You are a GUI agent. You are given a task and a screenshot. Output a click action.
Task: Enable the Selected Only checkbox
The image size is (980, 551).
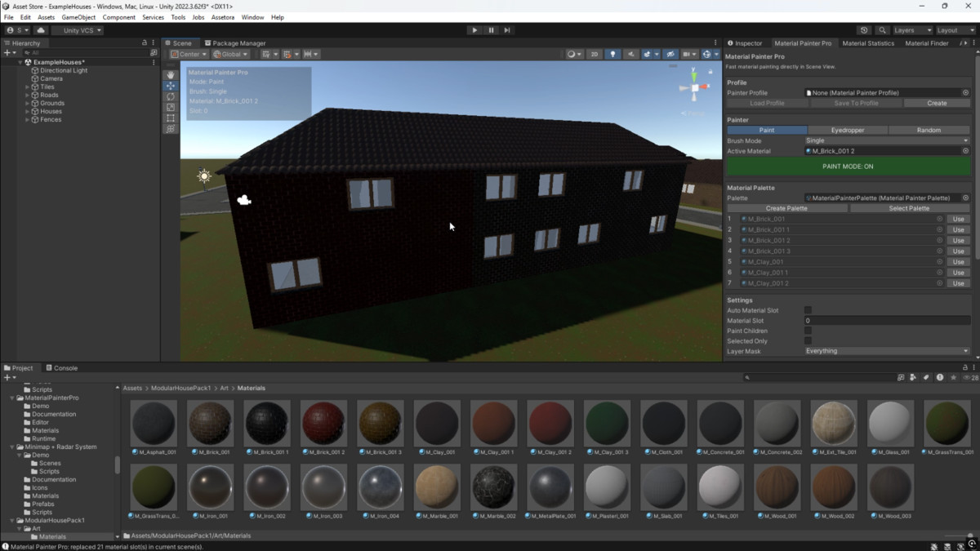(x=808, y=341)
